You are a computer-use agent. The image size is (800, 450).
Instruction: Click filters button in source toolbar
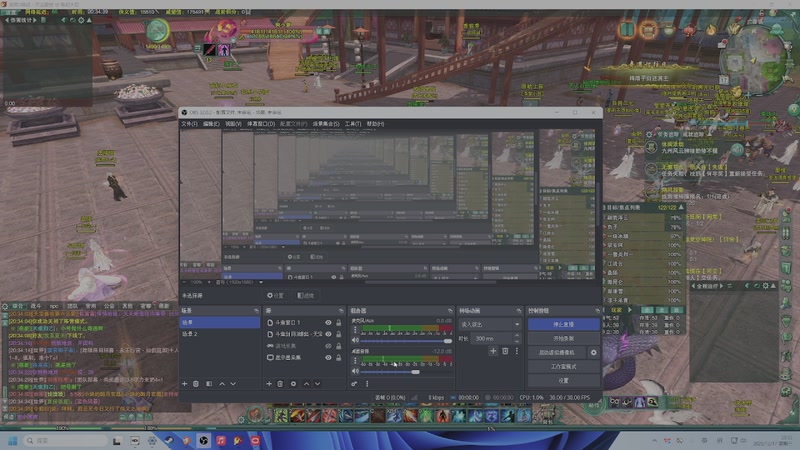(x=306, y=295)
